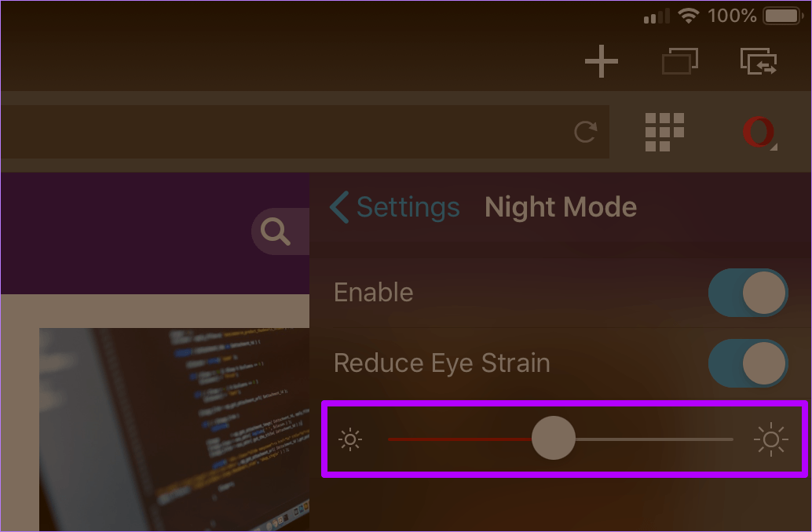
Task: Tap the synced tabs icon
Action: tap(759, 61)
